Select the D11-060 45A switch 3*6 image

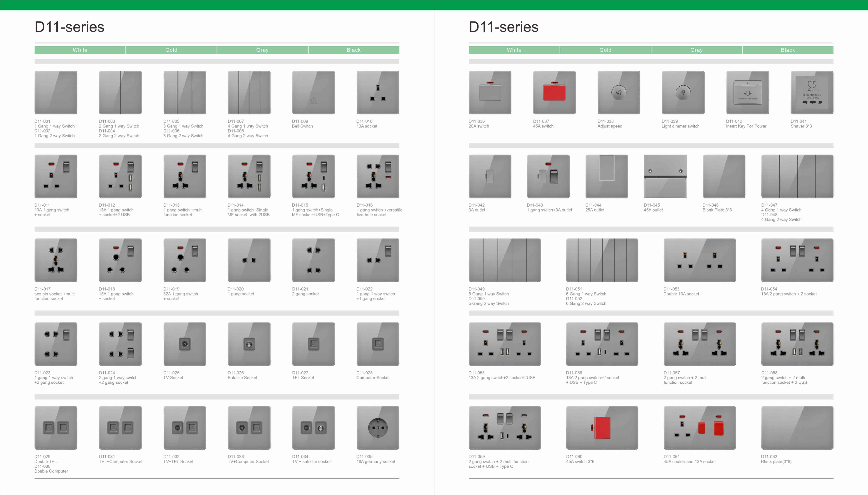602,428
